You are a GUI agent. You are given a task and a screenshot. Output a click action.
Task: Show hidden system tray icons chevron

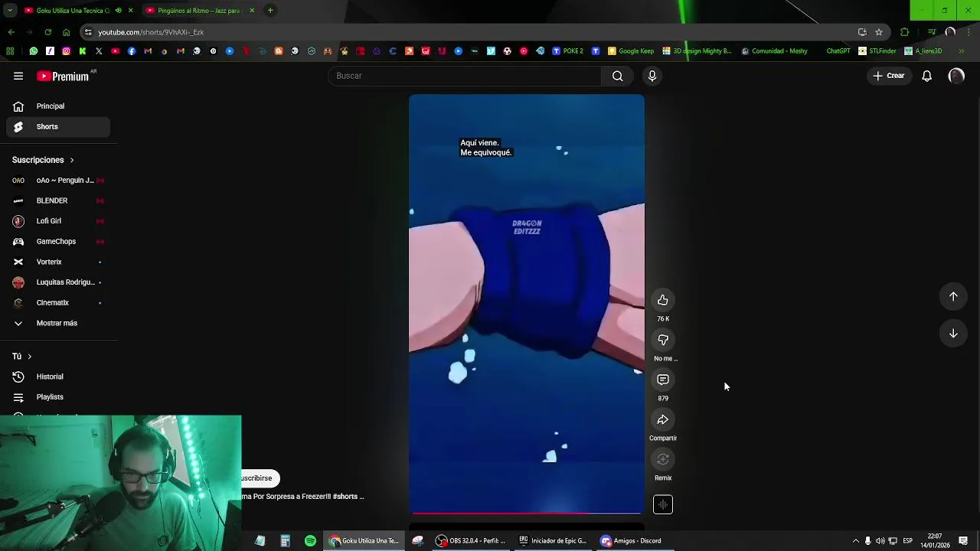855,541
